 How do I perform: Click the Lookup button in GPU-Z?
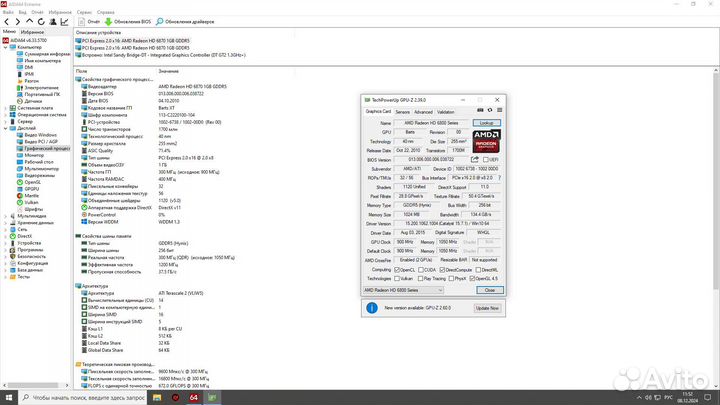click(x=486, y=123)
